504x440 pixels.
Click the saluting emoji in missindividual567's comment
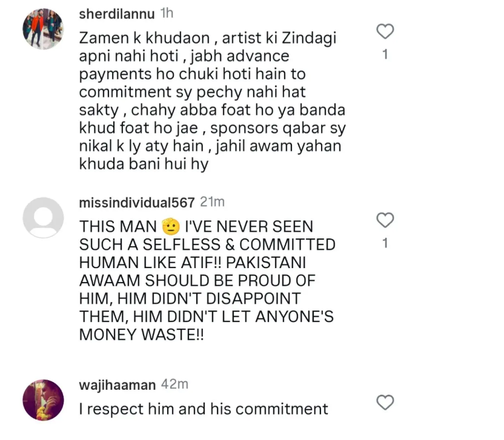tap(171, 228)
